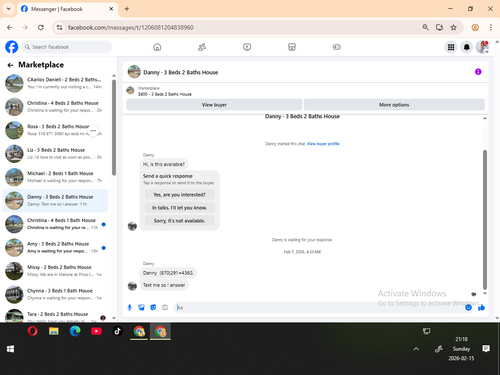Open Chynna 3 Beds 1 Bath House conversation
Viewport: 500px width, 375px height.
(55, 294)
